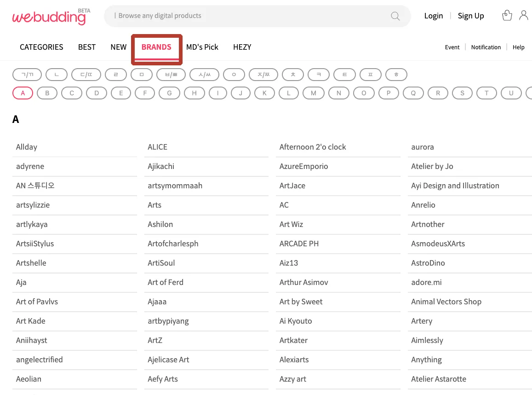Image resolution: width=532 pixels, height=395 pixels.
Task: Open the Art Wiz brand
Action: click(x=338, y=225)
